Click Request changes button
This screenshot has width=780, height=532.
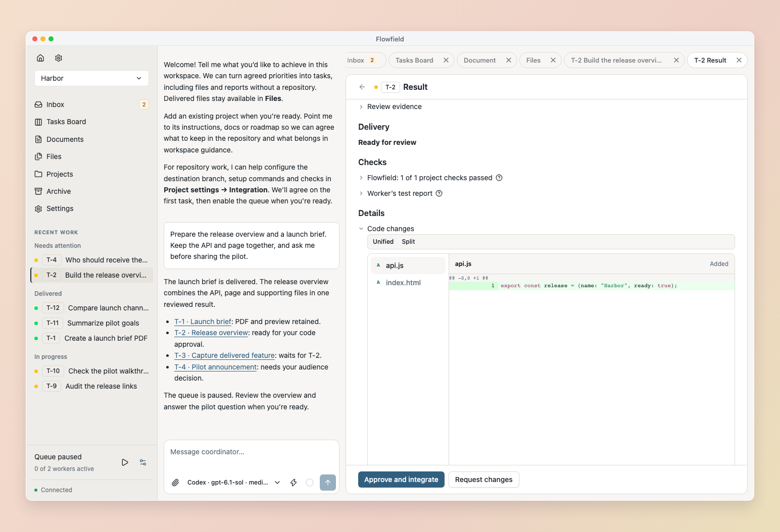click(483, 480)
